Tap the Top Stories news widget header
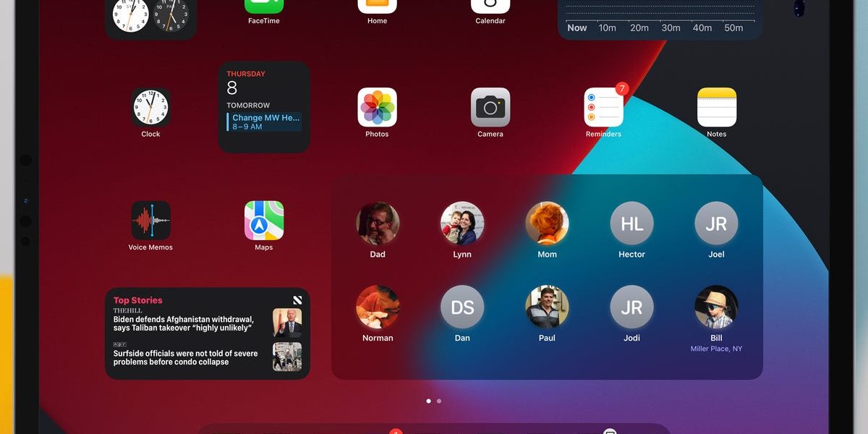868x434 pixels. (x=137, y=299)
